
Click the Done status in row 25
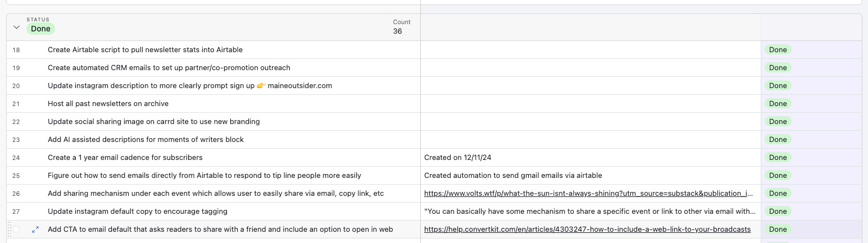coord(778,176)
